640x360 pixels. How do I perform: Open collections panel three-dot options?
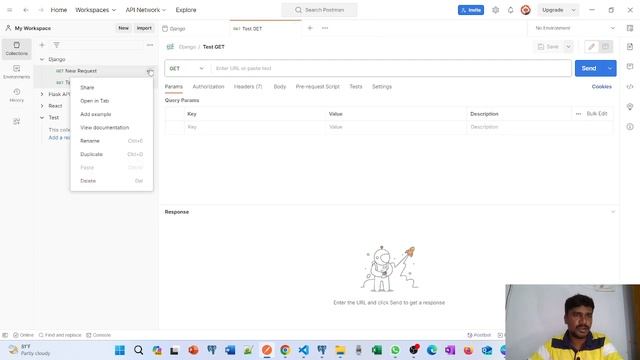(x=150, y=45)
